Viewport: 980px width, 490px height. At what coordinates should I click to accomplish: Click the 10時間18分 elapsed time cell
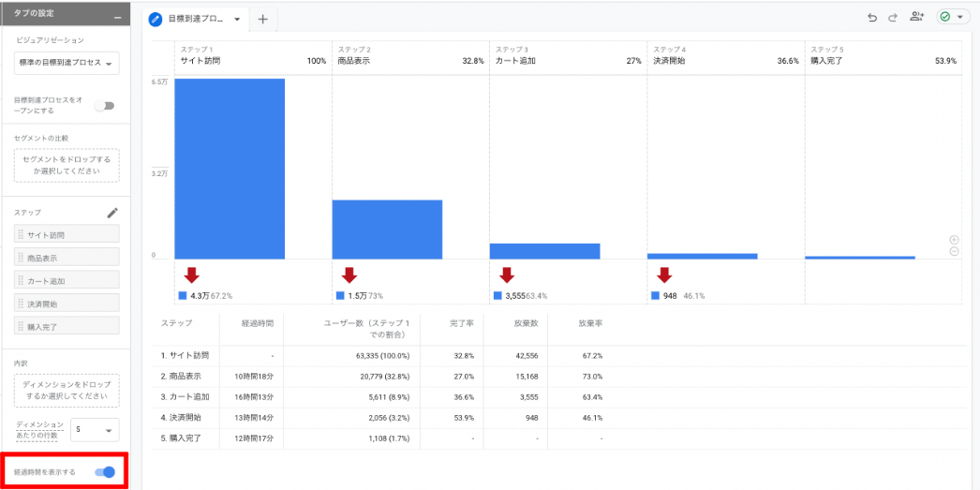(x=254, y=377)
